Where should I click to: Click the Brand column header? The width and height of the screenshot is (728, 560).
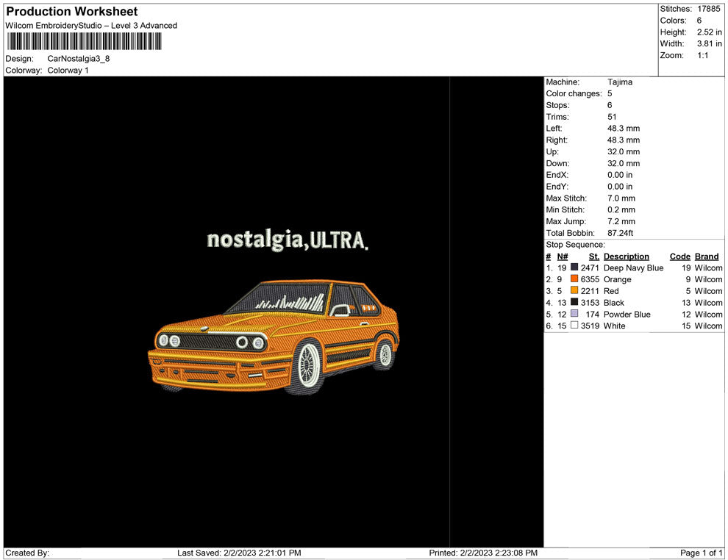(x=706, y=256)
